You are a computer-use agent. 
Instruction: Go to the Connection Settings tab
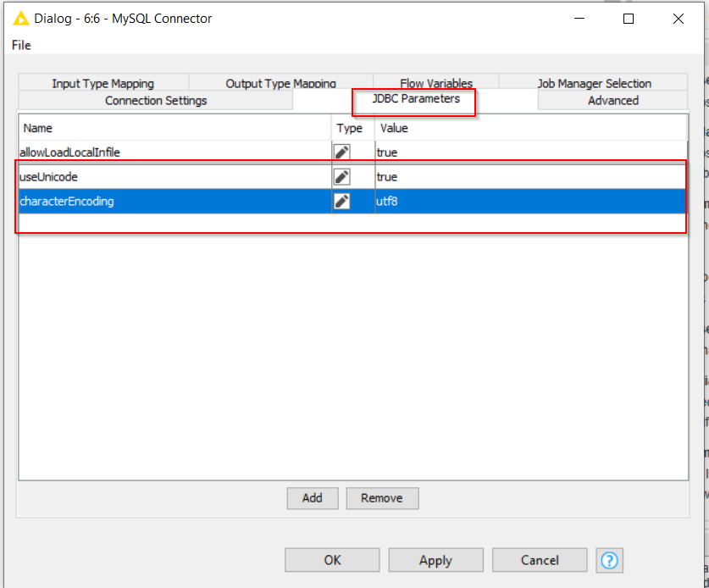[x=156, y=101]
